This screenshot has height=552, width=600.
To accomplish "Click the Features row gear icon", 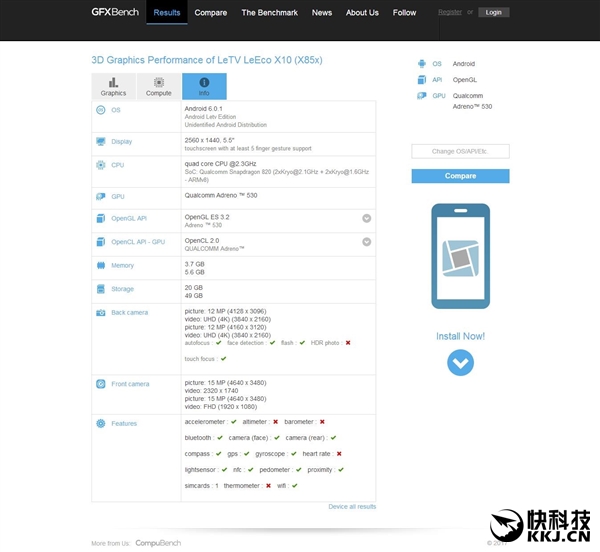I will pos(101,423).
